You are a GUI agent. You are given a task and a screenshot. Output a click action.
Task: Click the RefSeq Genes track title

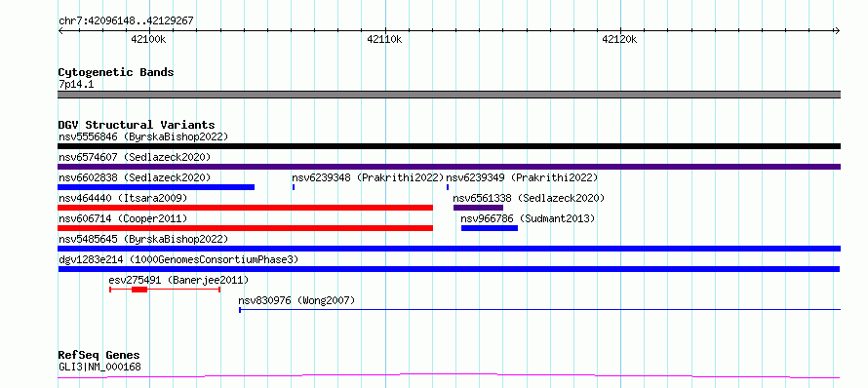pyautogui.click(x=99, y=356)
